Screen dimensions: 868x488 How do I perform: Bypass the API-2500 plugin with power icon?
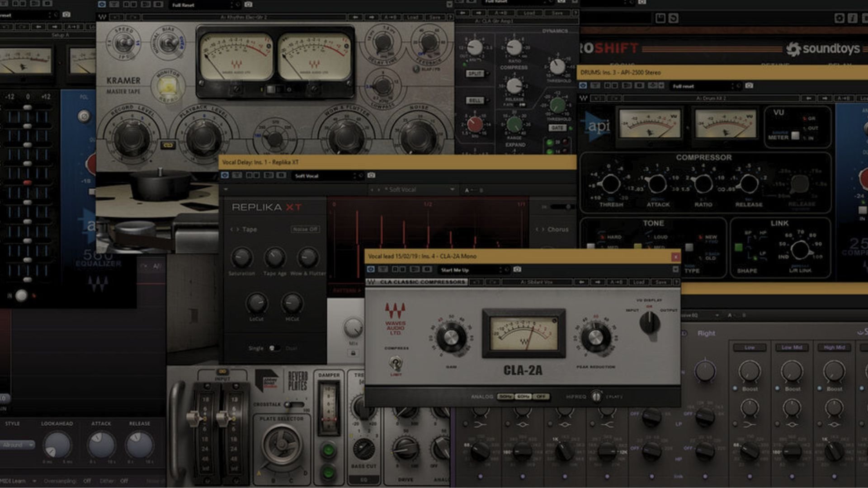point(583,85)
